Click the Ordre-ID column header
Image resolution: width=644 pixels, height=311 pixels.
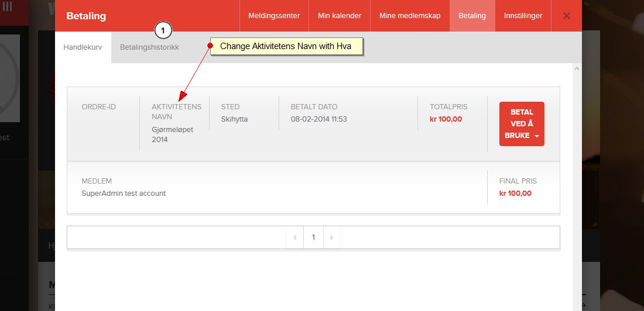99,107
